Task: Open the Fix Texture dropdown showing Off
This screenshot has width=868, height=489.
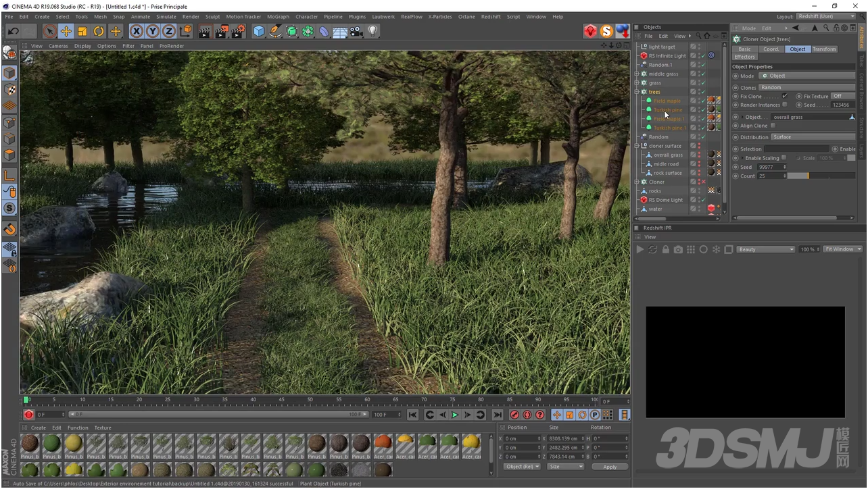Action: pos(843,96)
